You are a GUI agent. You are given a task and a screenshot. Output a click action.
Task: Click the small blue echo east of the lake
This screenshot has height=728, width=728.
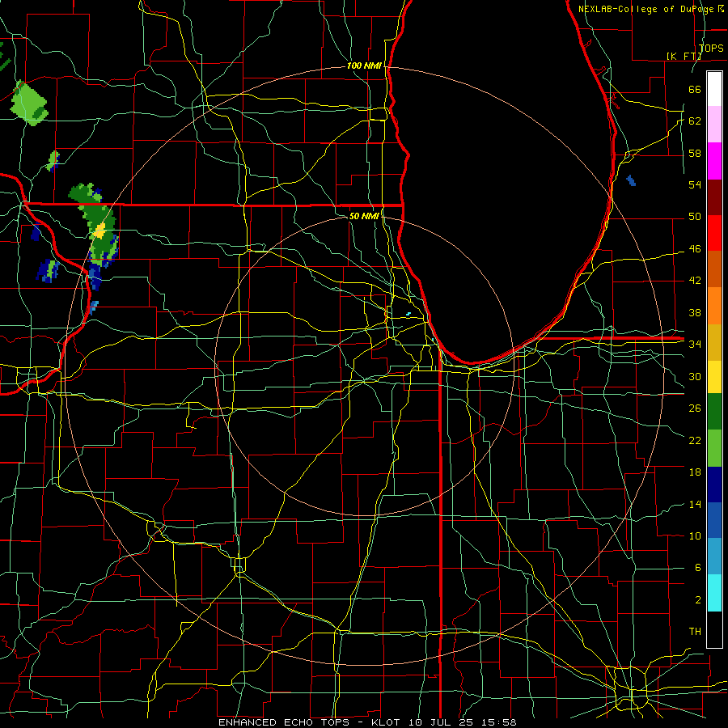(x=631, y=180)
